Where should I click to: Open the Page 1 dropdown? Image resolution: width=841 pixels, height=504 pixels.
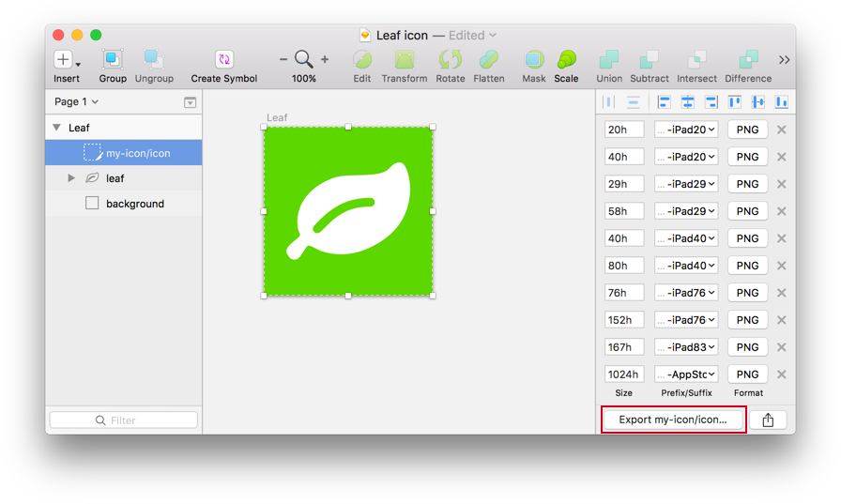click(x=76, y=101)
